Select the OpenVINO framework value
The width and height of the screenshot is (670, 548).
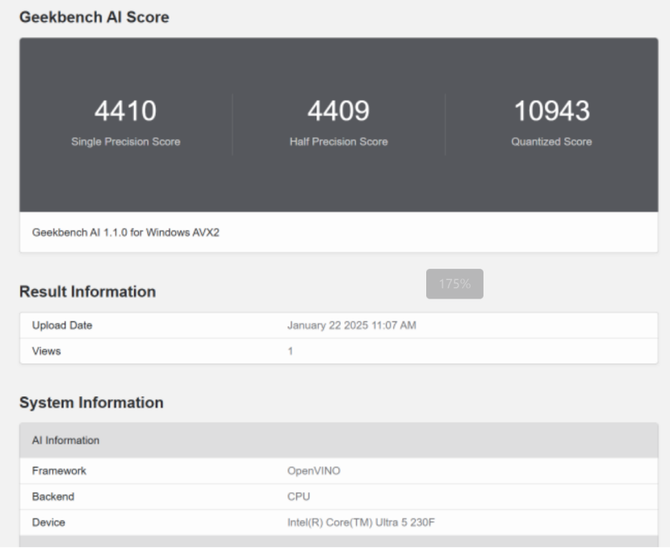click(314, 471)
